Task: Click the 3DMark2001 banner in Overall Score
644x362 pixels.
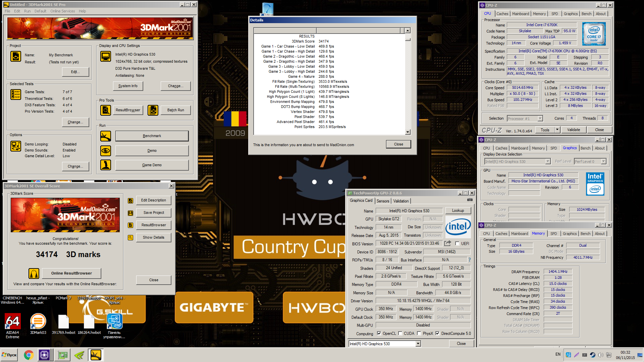Action: click(65, 215)
